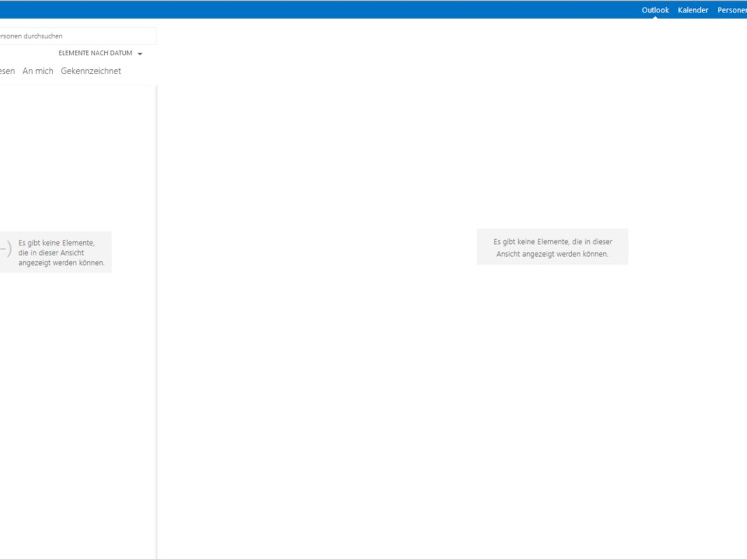
Task: Filter messages with the 'An mich' option
Action: point(38,71)
